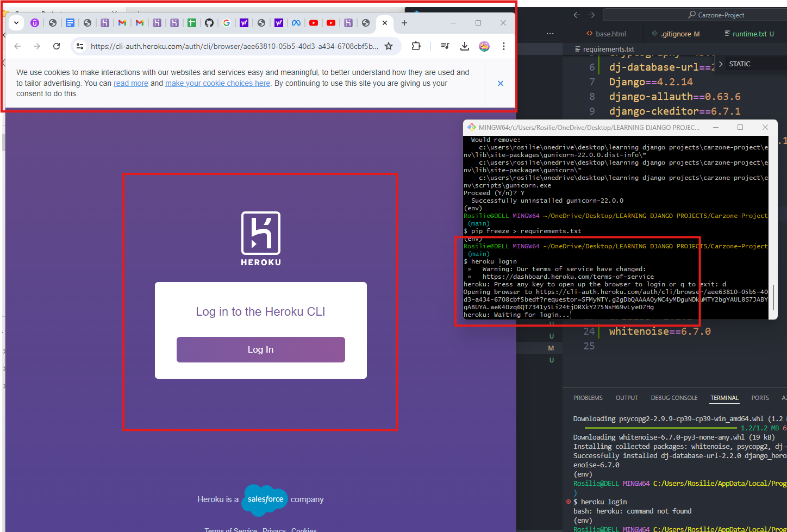Open the DEBUG CONSOLE panel tab
The height and width of the screenshot is (532, 787).
click(674, 398)
